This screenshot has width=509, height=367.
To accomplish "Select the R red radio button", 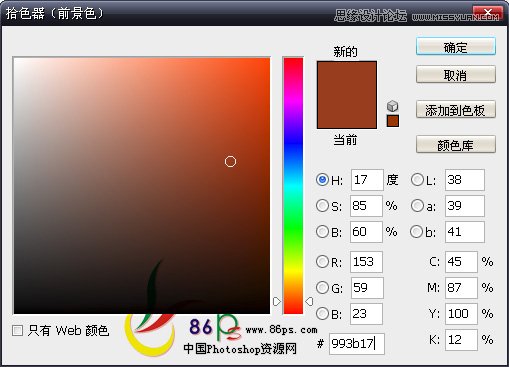I will click(322, 262).
